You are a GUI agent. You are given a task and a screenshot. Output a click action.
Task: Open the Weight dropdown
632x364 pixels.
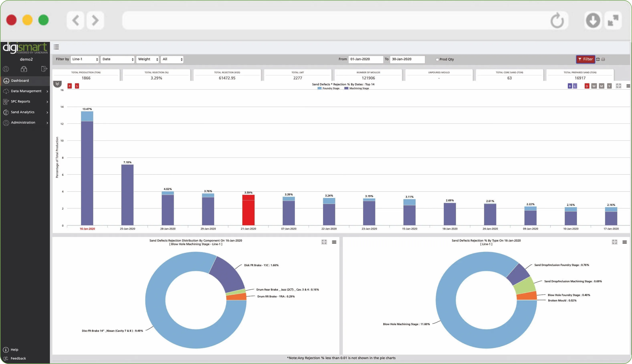(x=148, y=59)
